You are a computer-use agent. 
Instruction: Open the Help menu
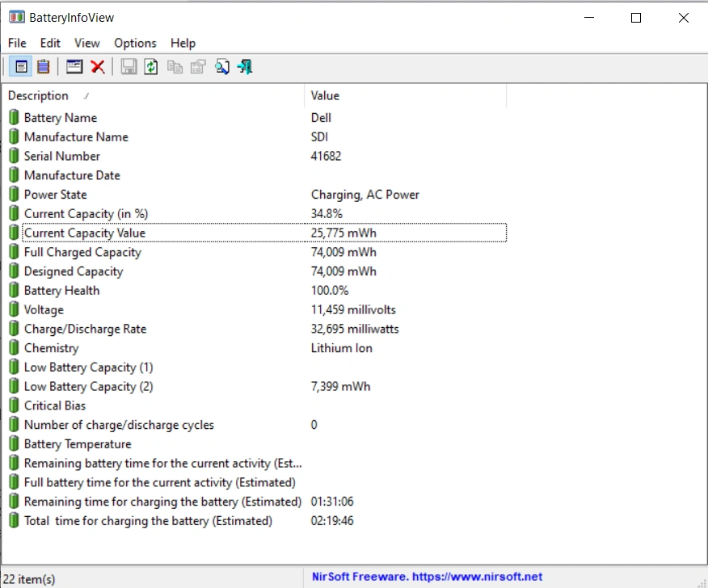pos(183,43)
